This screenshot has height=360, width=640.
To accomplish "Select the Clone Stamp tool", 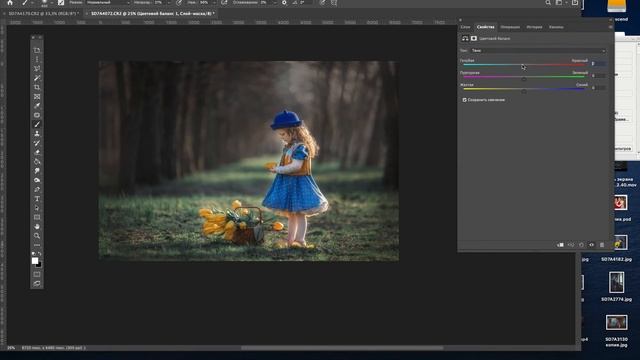I will 37,134.
